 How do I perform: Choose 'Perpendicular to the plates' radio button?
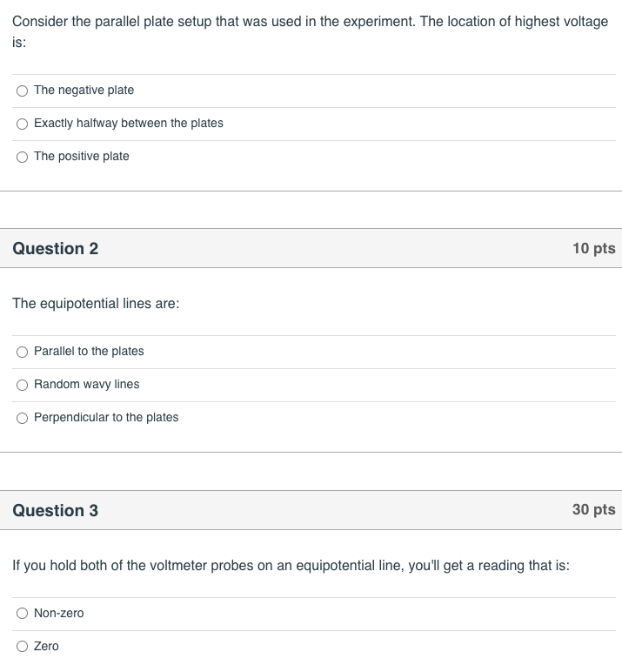click(x=23, y=418)
